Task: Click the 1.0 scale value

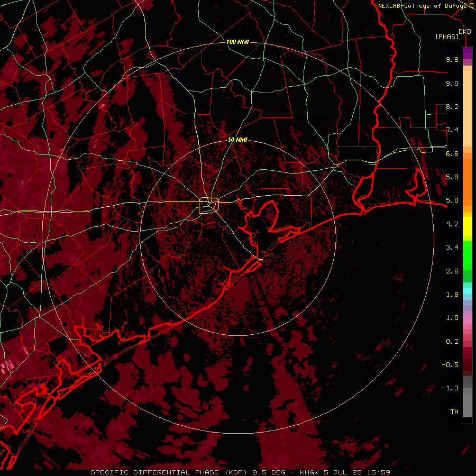Action: (x=452, y=318)
